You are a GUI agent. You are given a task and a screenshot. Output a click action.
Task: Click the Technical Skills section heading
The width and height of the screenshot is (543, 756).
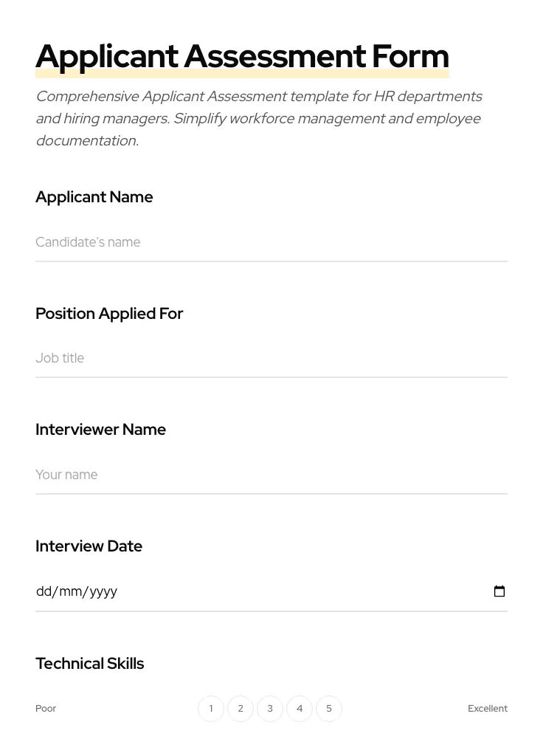(89, 663)
